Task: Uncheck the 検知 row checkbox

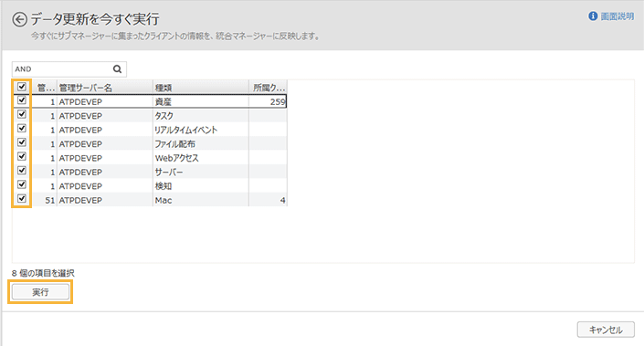Action: [22, 184]
